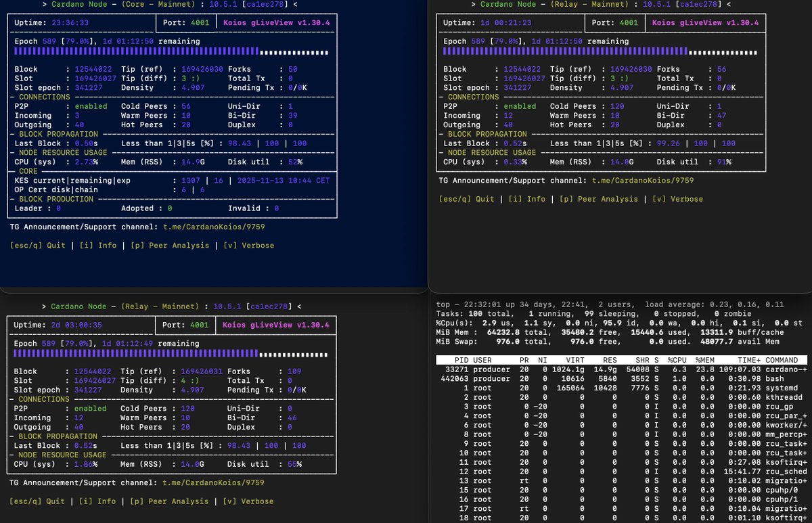The image size is (812, 523).
Task: Open [i] Info in the Core node pane
Action: 98,245
